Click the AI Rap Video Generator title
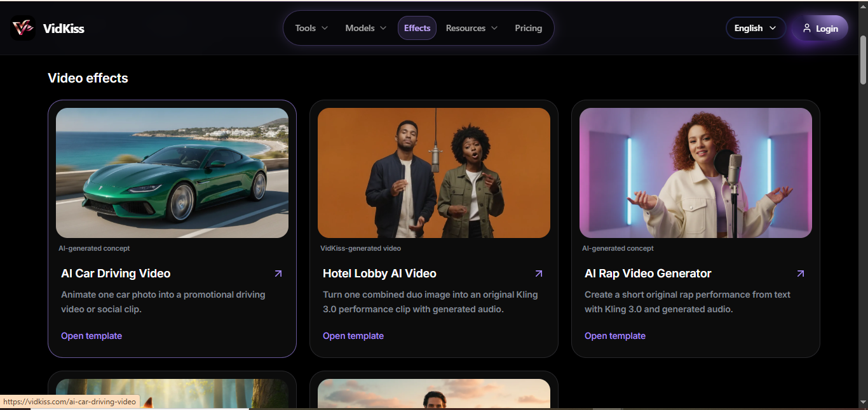868x410 pixels. pyautogui.click(x=648, y=274)
